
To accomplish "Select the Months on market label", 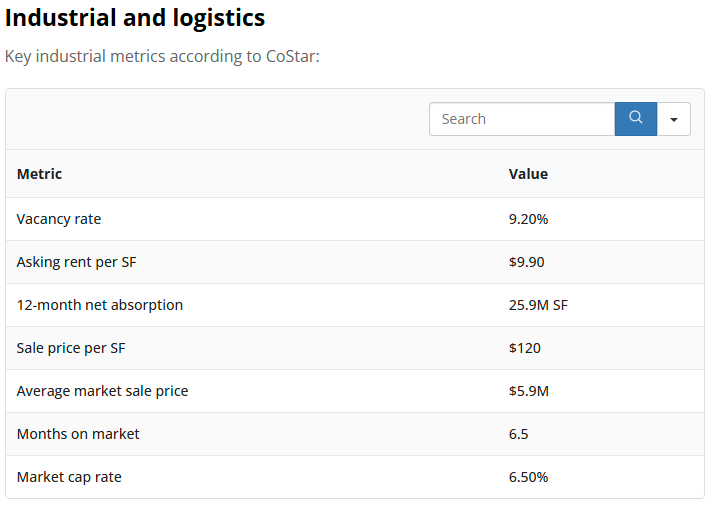I will tap(78, 434).
